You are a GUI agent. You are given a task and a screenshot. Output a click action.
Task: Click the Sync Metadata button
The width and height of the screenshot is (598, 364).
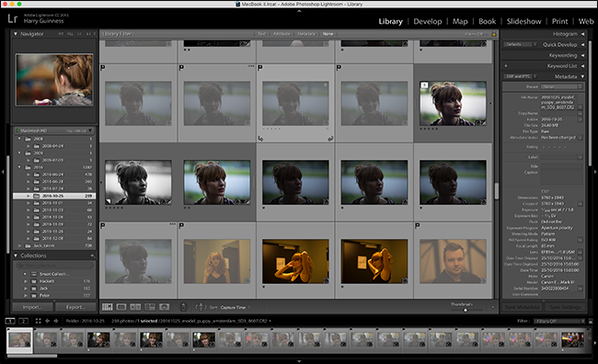pyautogui.click(x=522, y=307)
